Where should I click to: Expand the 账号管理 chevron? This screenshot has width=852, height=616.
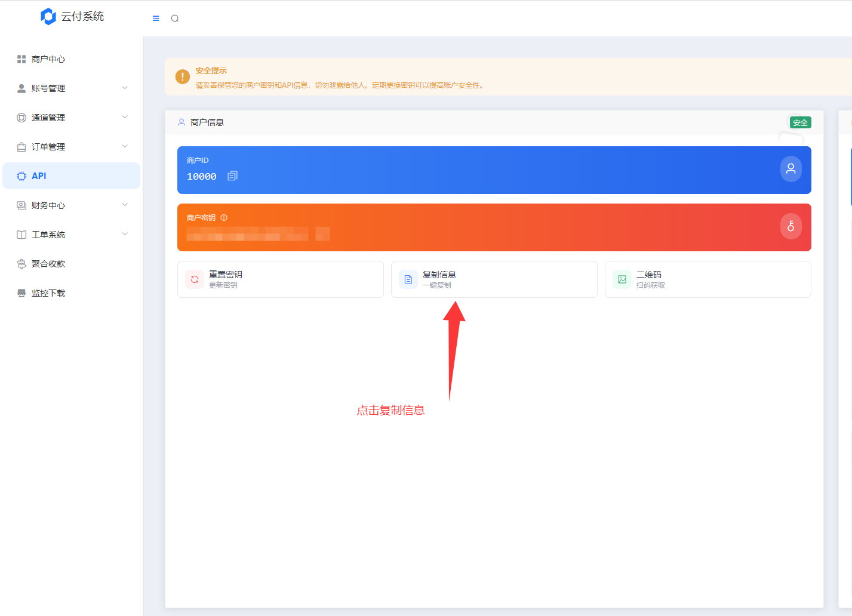click(125, 88)
